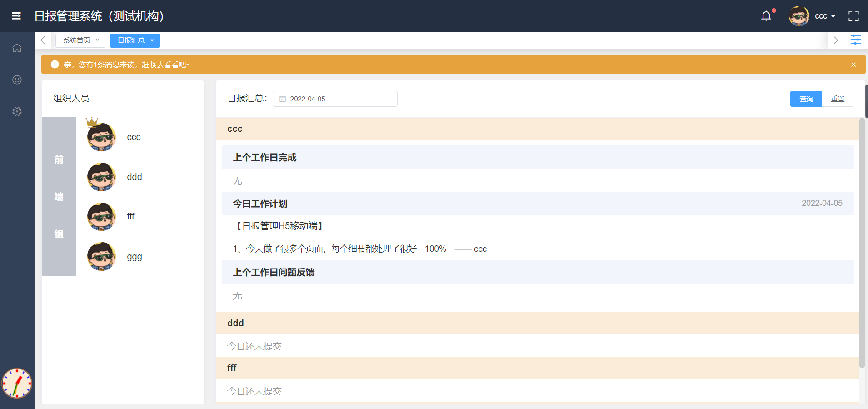This screenshot has height=409, width=868.
Task: Click the ccc report section header
Action: [x=537, y=129]
